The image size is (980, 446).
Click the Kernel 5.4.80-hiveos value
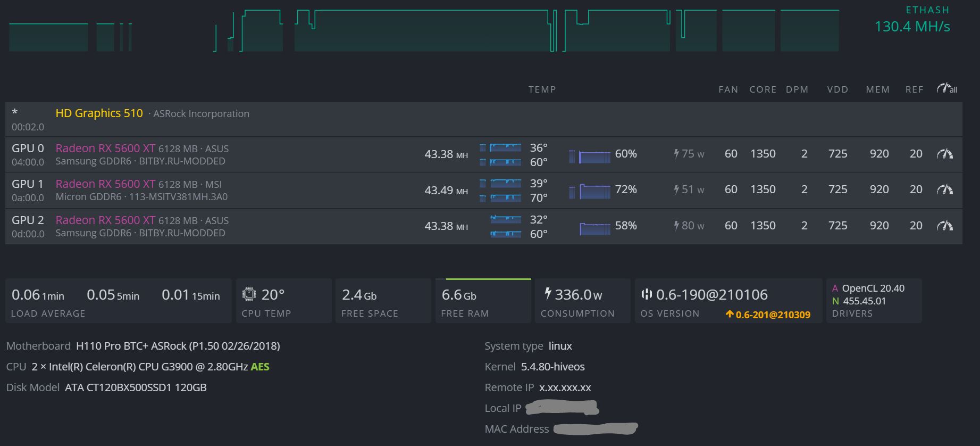tap(553, 367)
